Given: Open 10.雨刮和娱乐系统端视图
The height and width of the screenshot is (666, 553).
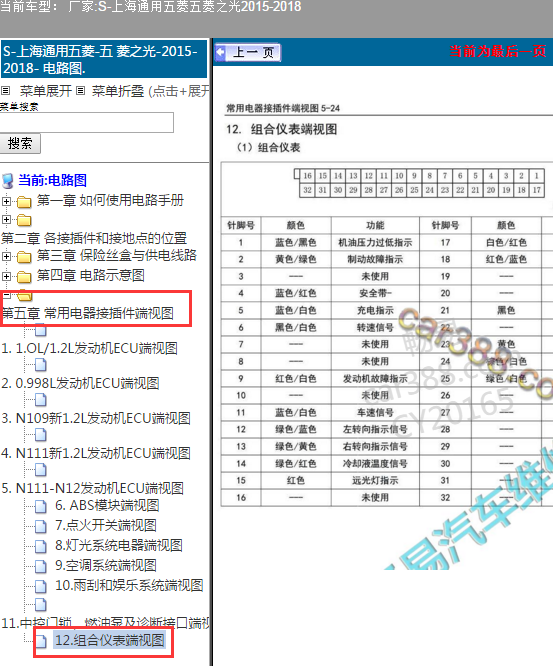Looking at the screenshot, I should pos(129,585).
